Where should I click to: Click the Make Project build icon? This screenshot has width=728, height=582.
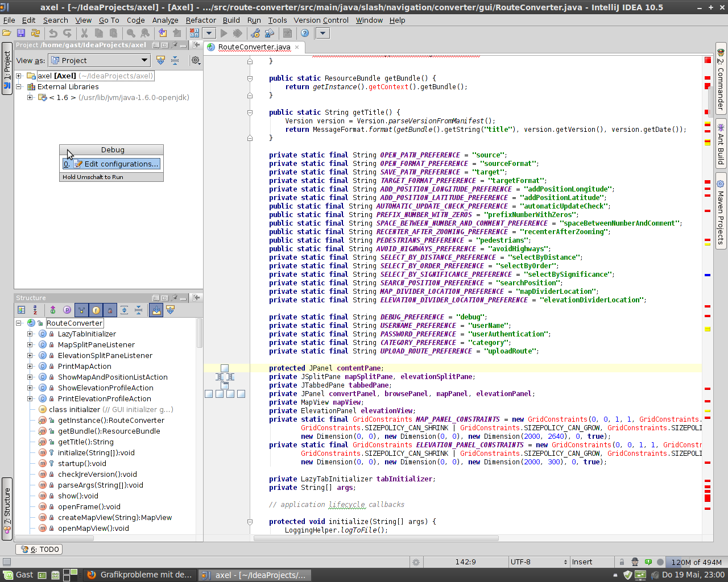pos(195,33)
